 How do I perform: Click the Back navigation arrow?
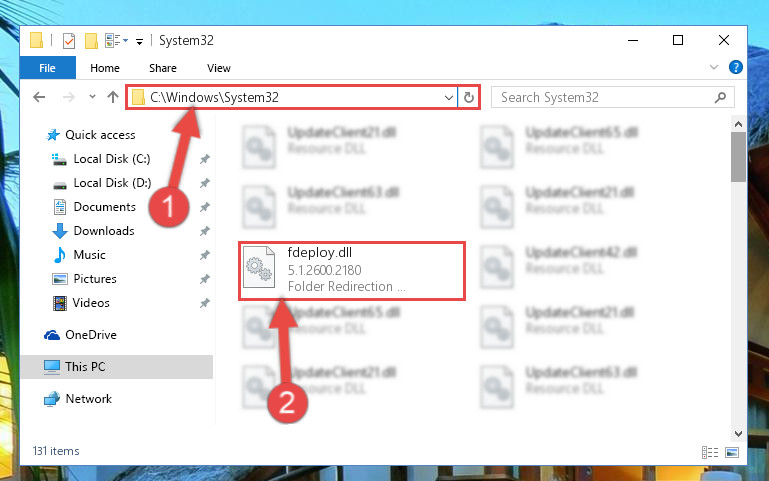(x=39, y=97)
